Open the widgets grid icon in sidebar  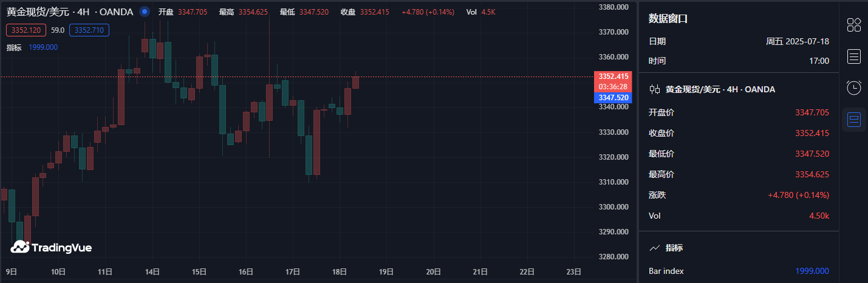point(854,25)
